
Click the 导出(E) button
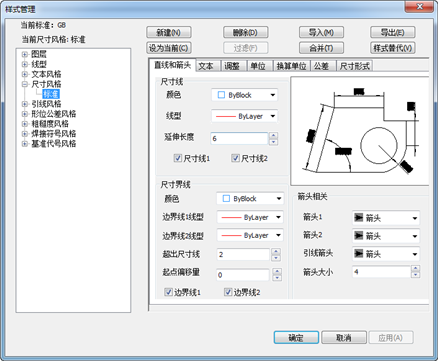pos(393,32)
